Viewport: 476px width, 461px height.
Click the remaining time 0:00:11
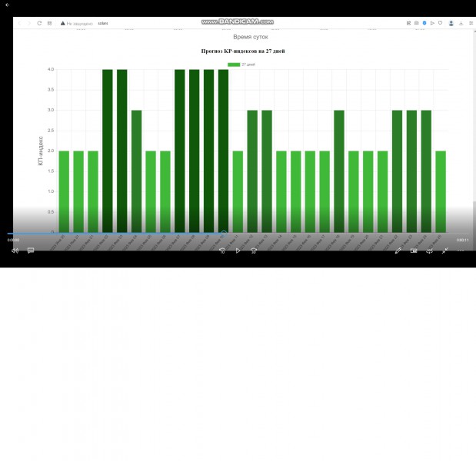tap(462, 240)
